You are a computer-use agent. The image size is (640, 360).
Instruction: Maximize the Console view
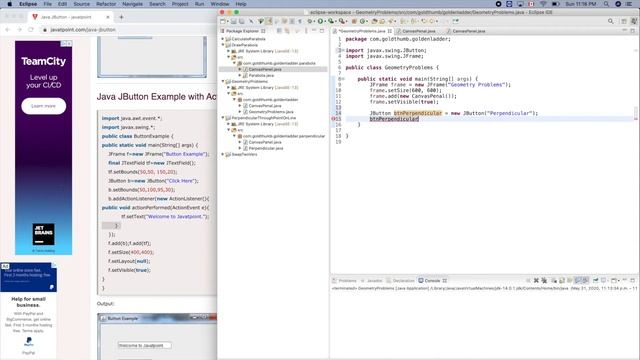(x=633, y=280)
